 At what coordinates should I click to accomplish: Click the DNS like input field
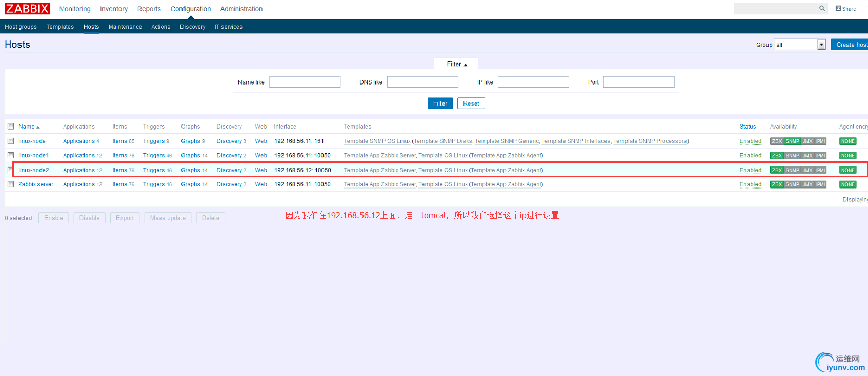tap(422, 82)
